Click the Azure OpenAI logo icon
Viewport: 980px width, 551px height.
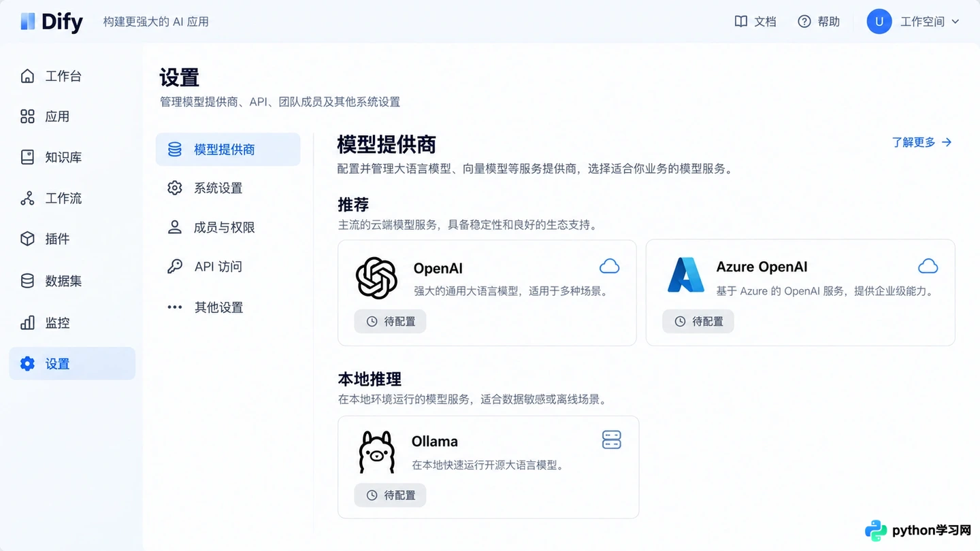click(x=685, y=275)
